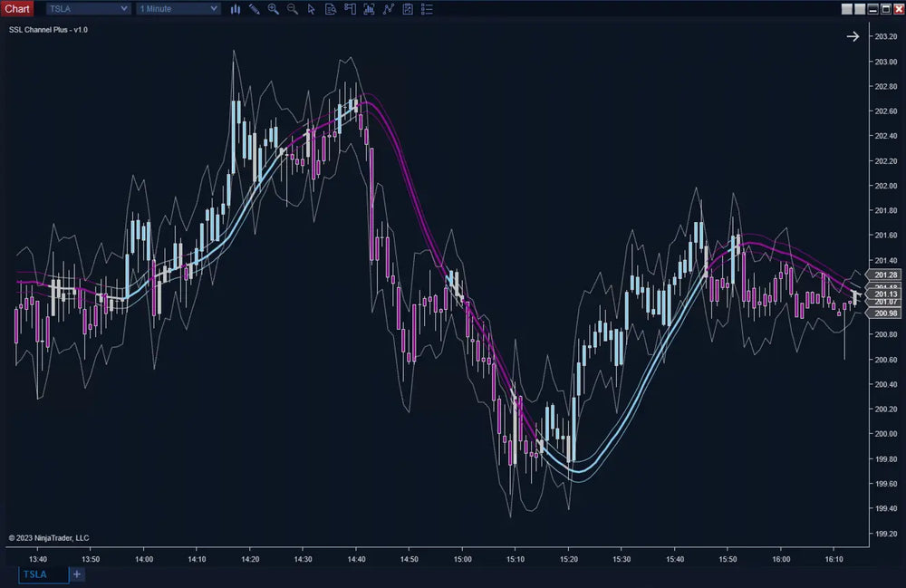
Task: Open the Data Box icon
Action: 330,9
